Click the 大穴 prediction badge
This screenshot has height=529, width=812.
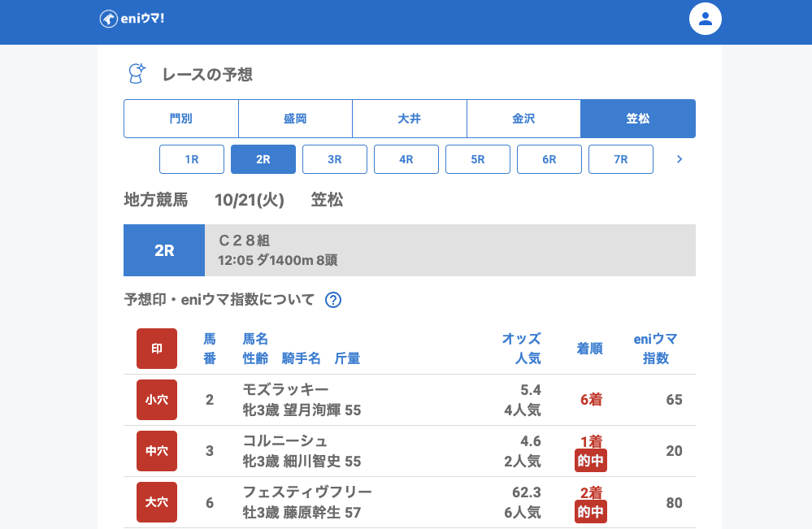pyautogui.click(x=157, y=502)
